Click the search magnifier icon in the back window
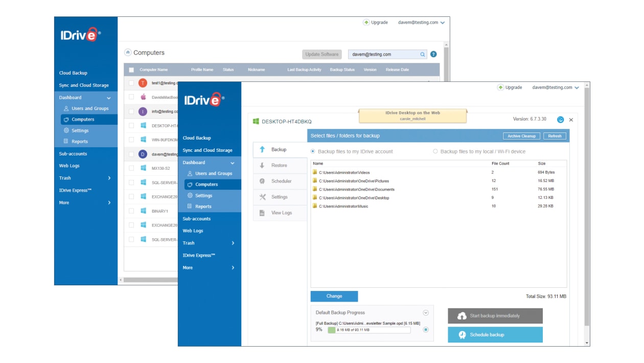Screen dimensions: 644x363 click(423, 54)
